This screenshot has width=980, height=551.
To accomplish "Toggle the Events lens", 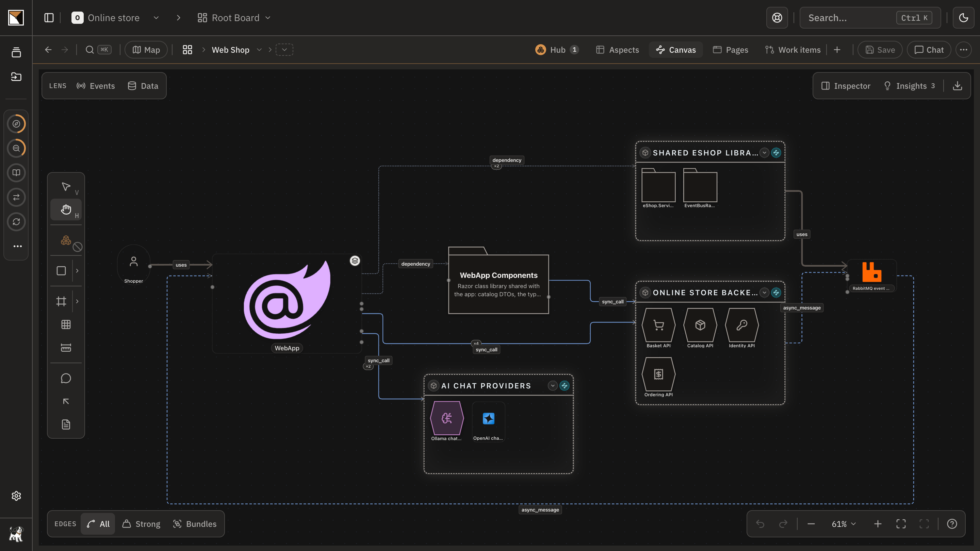I will pyautogui.click(x=96, y=86).
